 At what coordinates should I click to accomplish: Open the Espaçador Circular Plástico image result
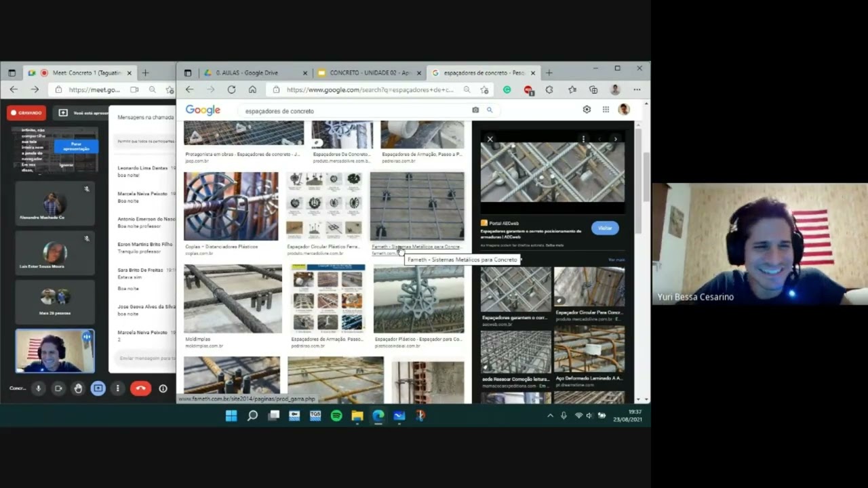pyautogui.click(x=324, y=206)
